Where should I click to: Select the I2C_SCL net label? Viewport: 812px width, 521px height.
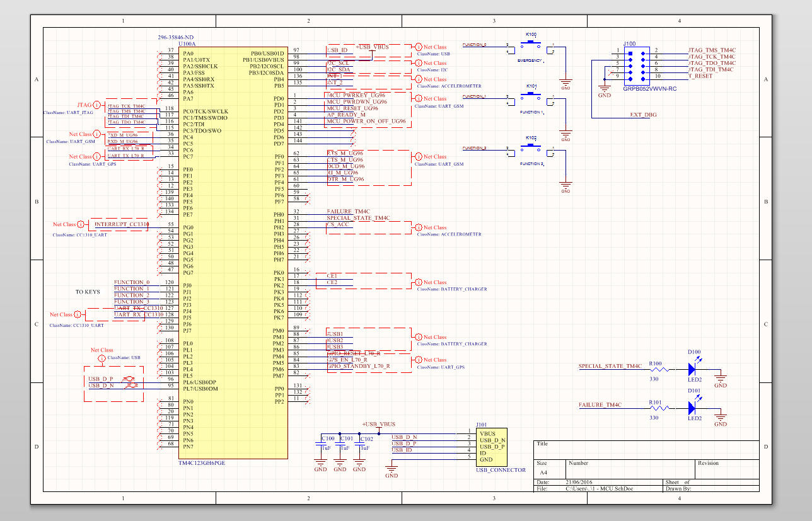(339, 63)
